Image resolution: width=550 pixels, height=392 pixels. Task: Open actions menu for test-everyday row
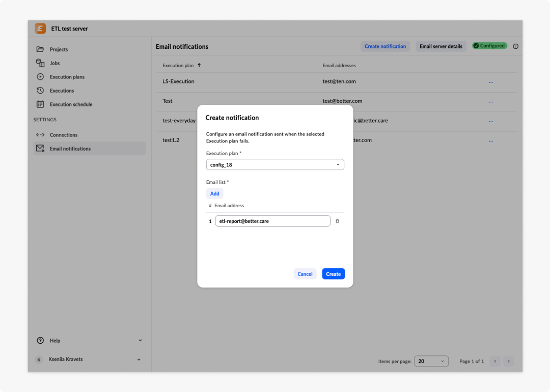tap(491, 121)
